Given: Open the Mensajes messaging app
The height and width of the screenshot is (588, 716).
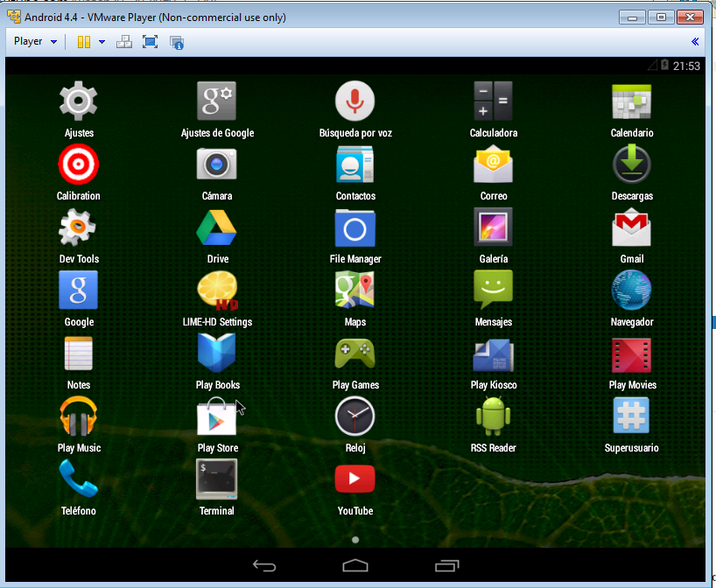Looking at the screenshot, I should click(493, 290).
